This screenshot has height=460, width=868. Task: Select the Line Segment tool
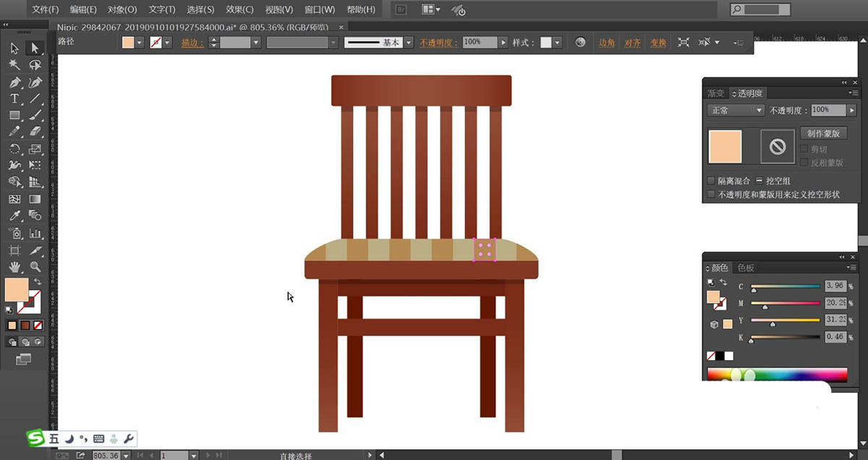pyautogui.click(x=35, y=98)
